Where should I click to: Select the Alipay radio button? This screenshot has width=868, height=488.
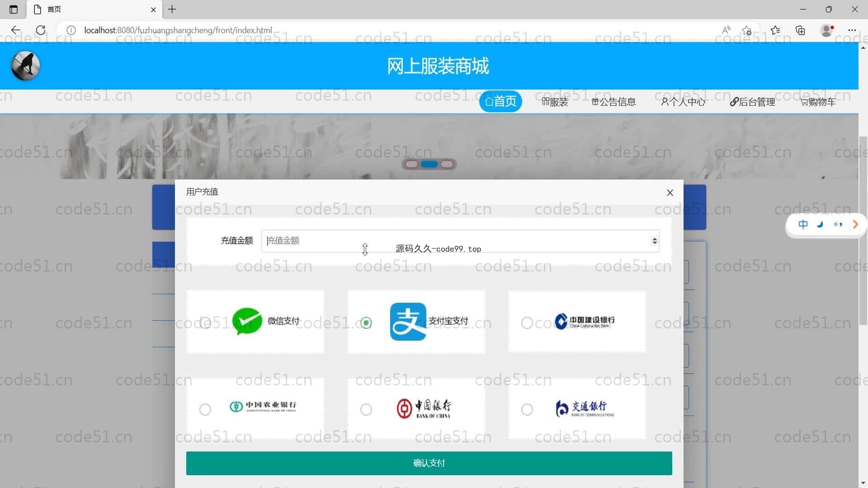tap(366, 323)
